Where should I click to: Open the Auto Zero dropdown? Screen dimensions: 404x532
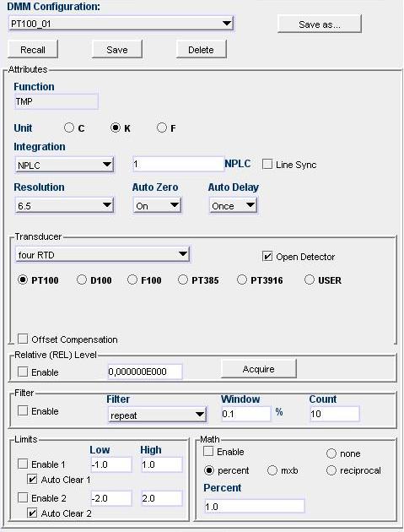pos(157,205)
